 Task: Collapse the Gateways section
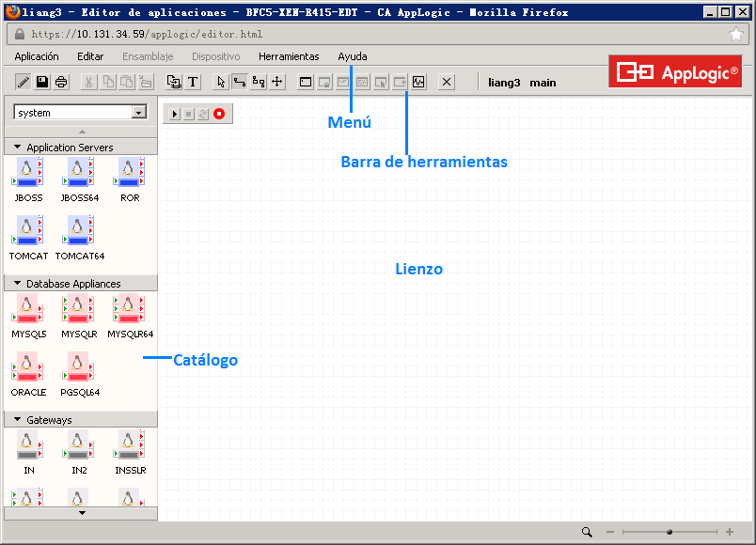[x=17, y=419]
